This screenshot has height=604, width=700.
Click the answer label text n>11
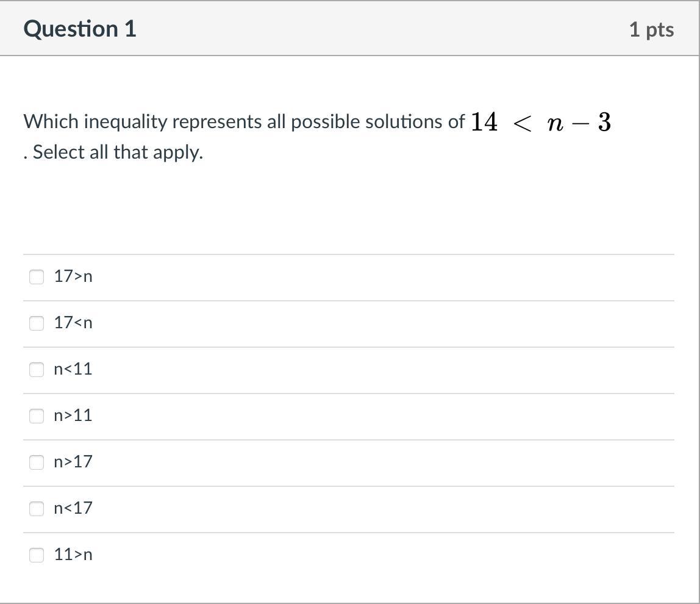73,415
